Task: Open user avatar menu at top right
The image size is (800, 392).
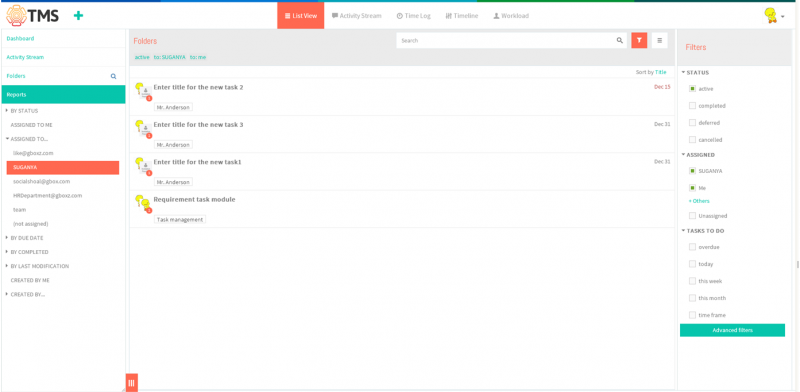Action: pyautogui.click(x=773, y=16)
